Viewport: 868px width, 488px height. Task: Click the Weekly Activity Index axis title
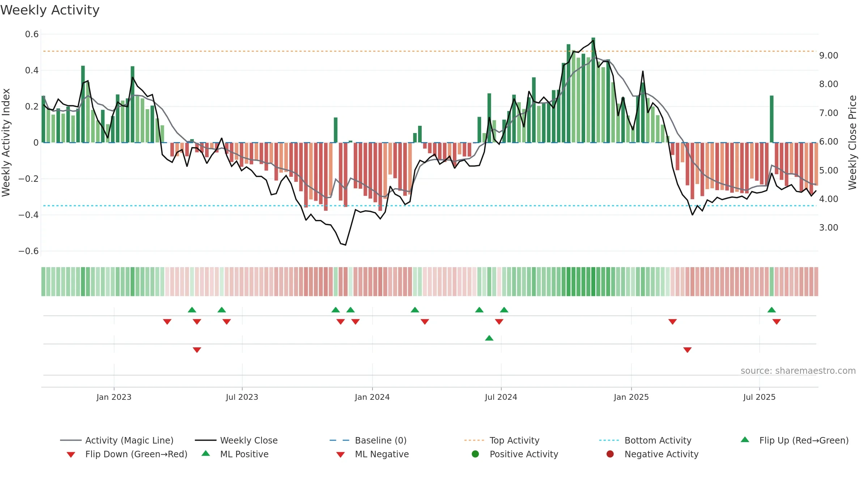(6, 142)
